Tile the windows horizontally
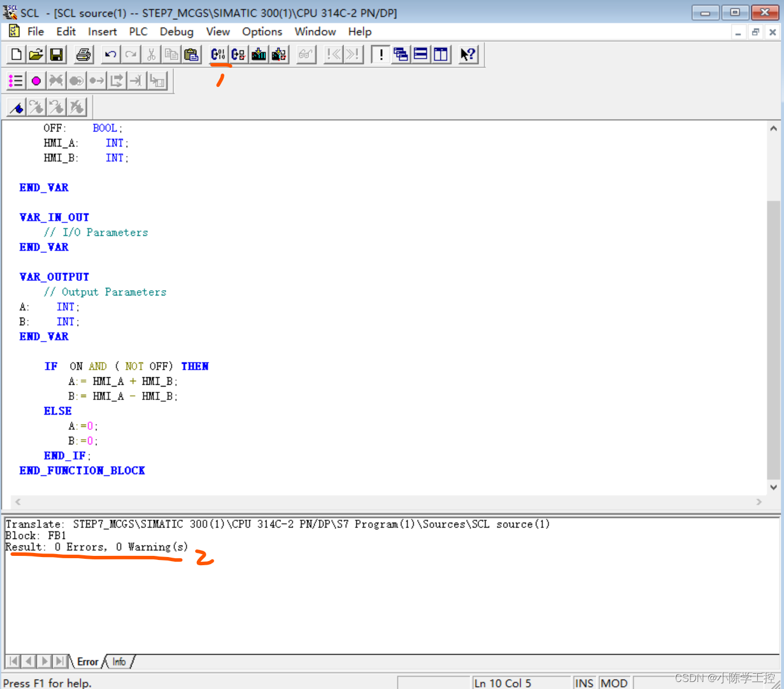Screen dimensions: 784x689 (x=421, y=54)
